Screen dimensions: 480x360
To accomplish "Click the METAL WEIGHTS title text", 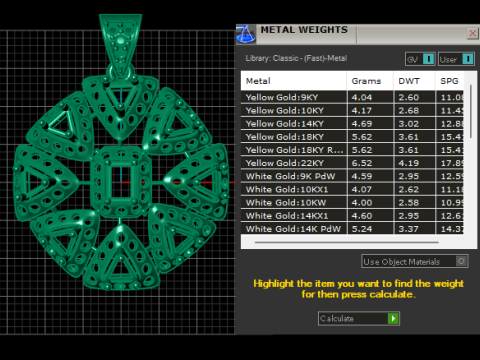I will (x=304, y=30).
